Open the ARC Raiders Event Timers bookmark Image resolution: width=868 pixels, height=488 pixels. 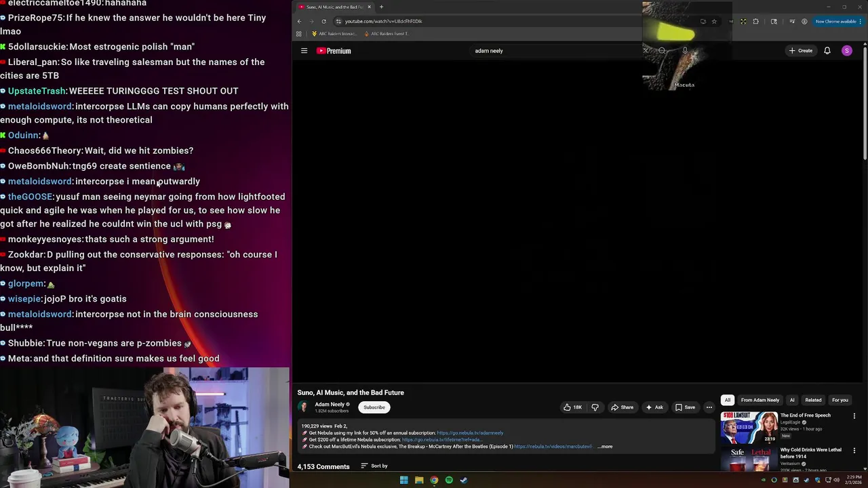(387, 34)
